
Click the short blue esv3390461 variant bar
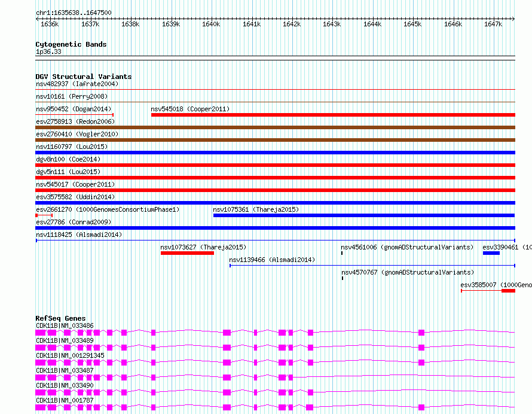[x=491, y=253]
